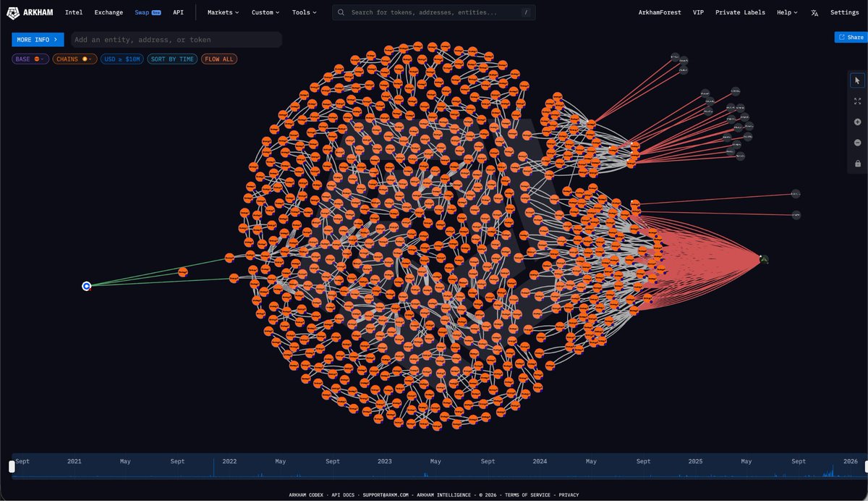
Task: Zoom out with the minus icon
Action: [857, 143]
